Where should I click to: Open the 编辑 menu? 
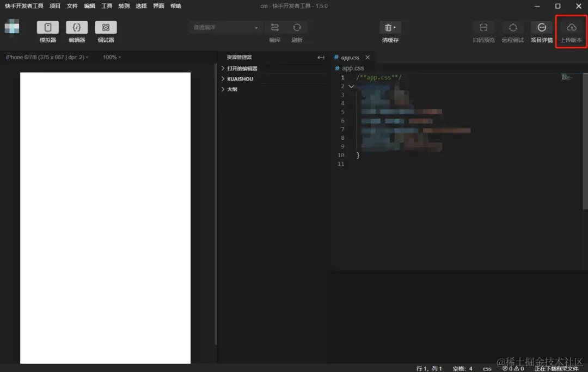pyautogui.click(x=89, y=6)
